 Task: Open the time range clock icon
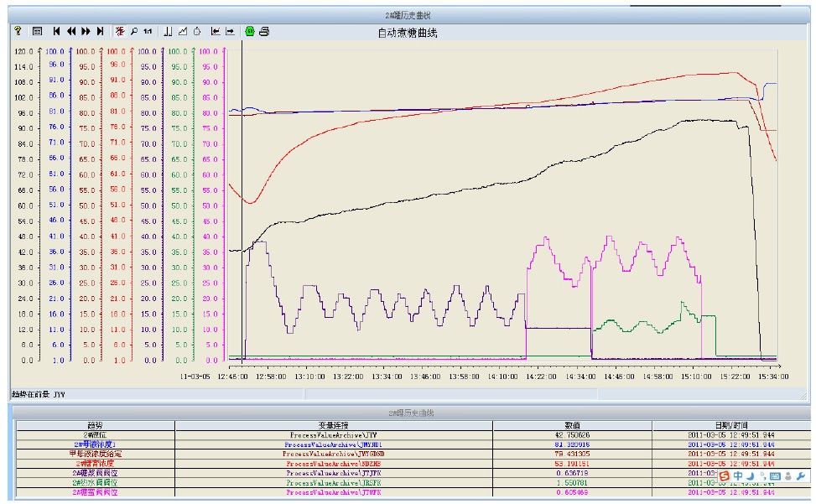tap(196, 31)
